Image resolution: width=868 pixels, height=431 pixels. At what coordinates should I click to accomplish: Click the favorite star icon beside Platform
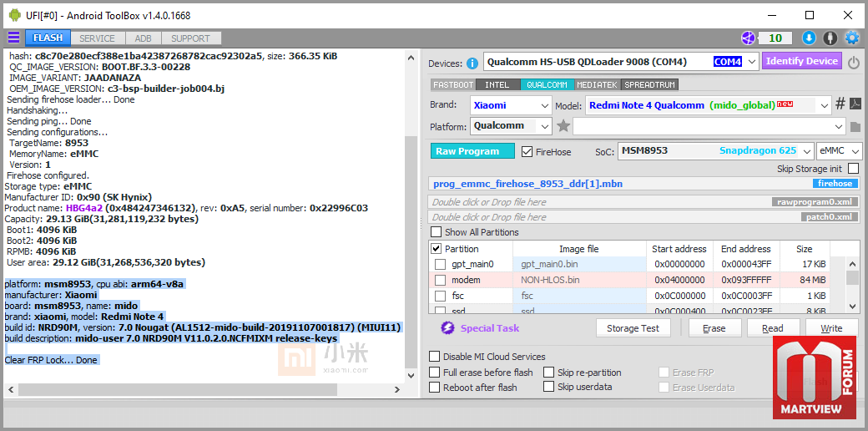point(563,126)
